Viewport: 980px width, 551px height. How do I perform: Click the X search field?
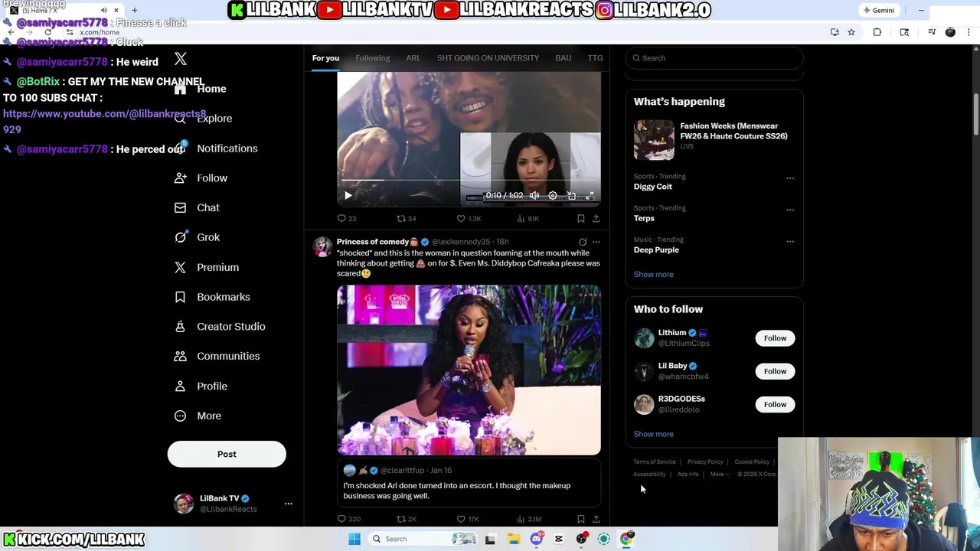click(x=714, y=58)
